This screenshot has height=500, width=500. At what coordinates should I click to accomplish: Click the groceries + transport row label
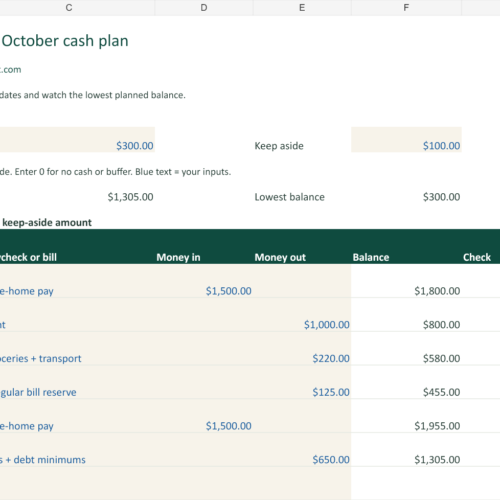click(x=40, y=359)
